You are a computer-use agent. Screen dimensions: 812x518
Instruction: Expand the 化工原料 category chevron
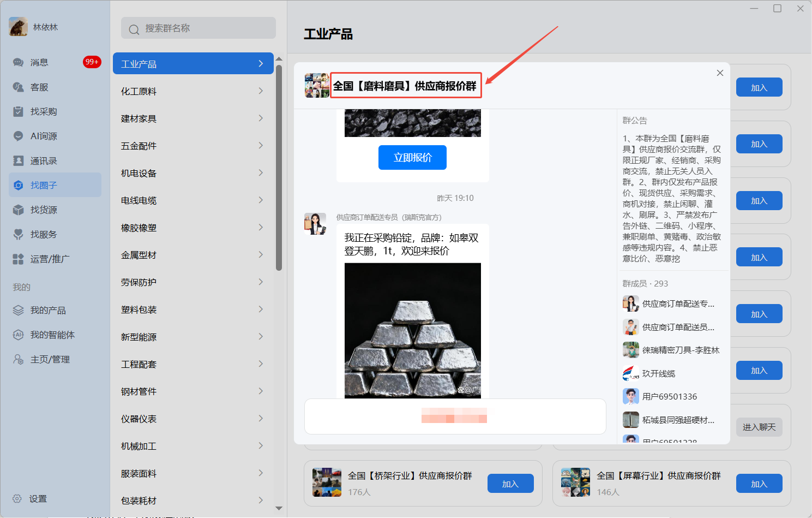[261, 91]
